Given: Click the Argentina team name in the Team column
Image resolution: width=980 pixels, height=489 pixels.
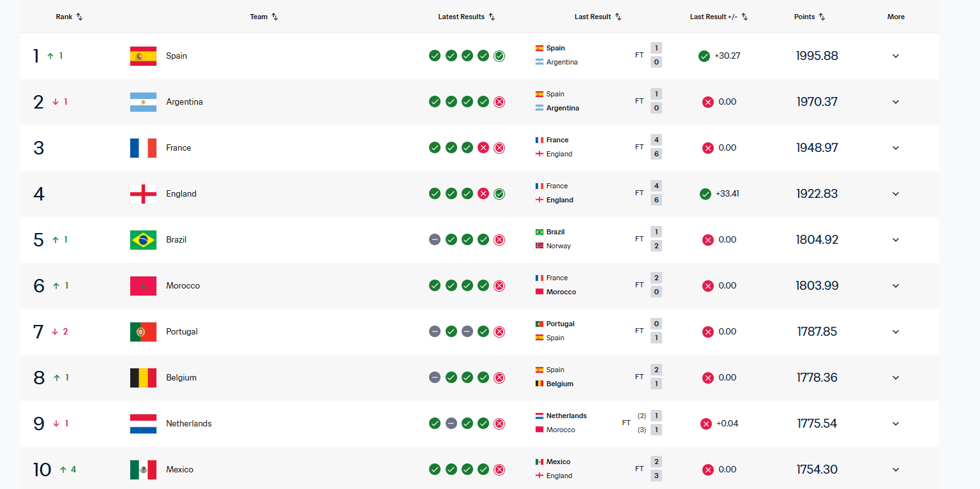Looking at the screenshot, I should pyautogui.click(x=185, y=102).
